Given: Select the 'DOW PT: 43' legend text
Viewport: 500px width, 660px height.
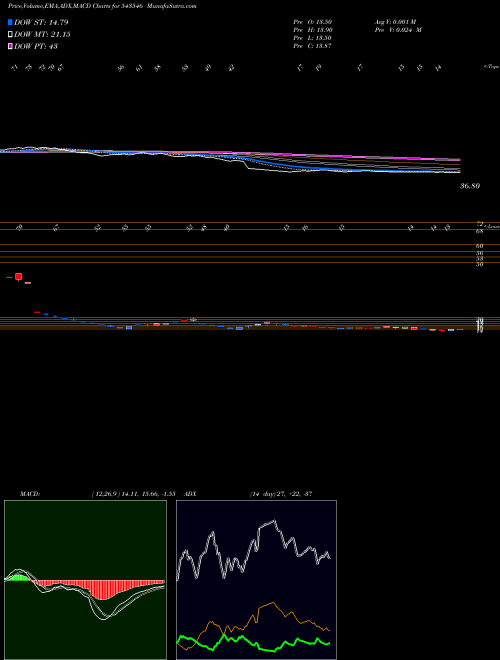Looking at the screenshot, I should pos(36,46).
